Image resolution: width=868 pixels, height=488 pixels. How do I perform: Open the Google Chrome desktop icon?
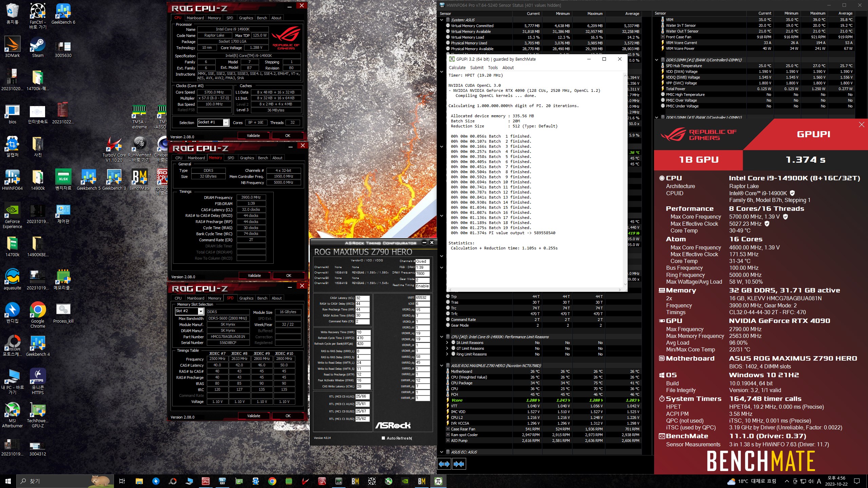coord(38,315)
